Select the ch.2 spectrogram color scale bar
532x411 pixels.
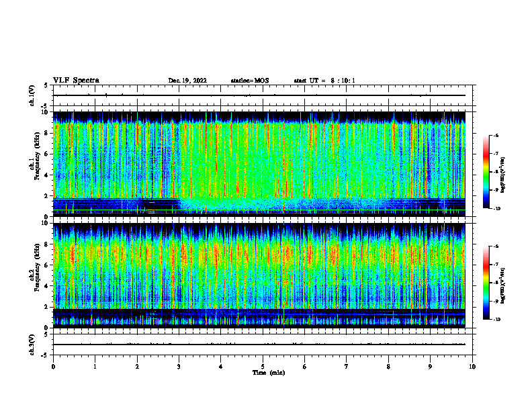point(486,283)
